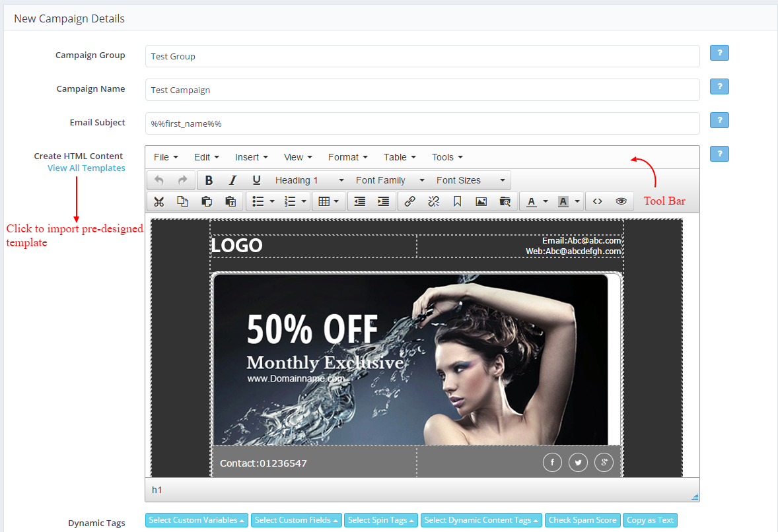This screenshot has height=532, width=778.
Task: Click the Increase indent icon
Action: click(383, 202)
